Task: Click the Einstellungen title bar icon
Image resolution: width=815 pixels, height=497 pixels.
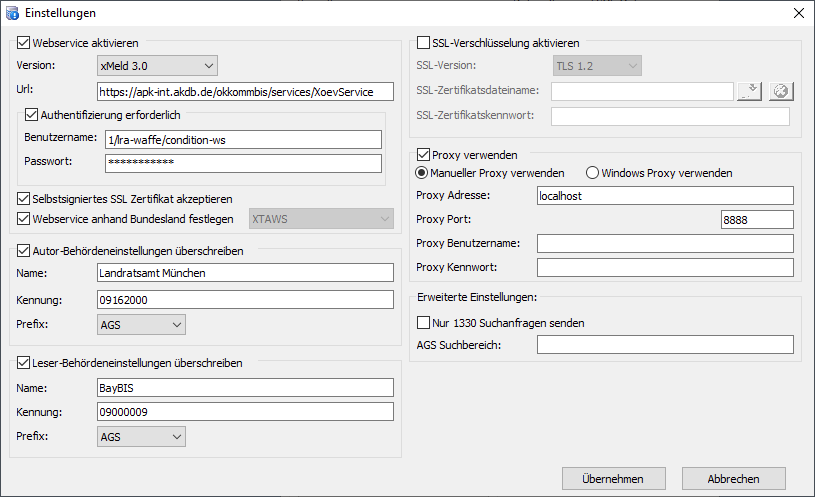Action: (13, 13)
